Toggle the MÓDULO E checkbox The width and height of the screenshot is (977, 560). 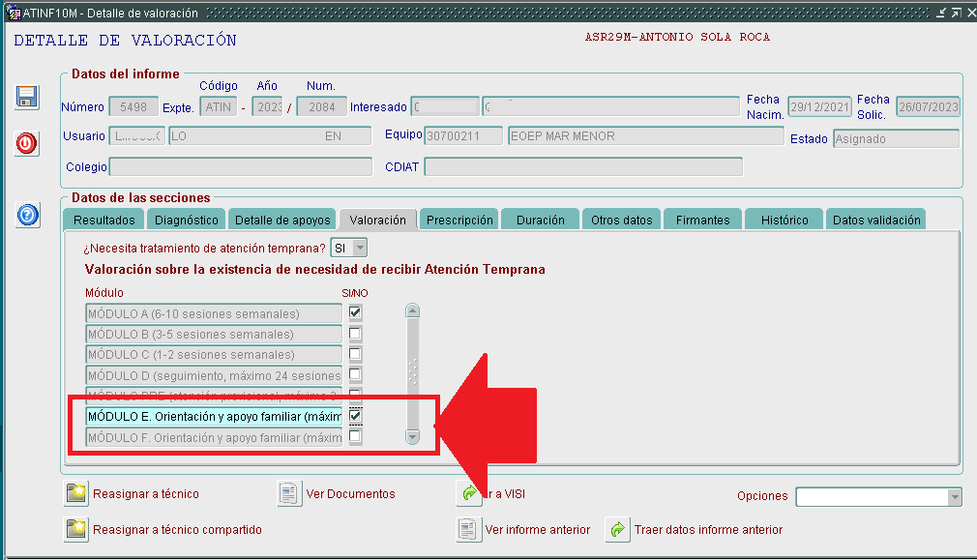pyautogui.click(x=355, y=416)
